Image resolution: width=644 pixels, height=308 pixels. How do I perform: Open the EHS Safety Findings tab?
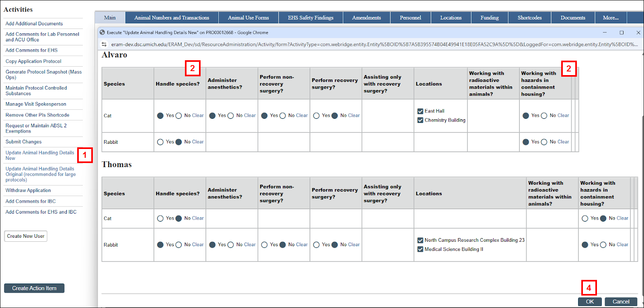coord(311,18)
